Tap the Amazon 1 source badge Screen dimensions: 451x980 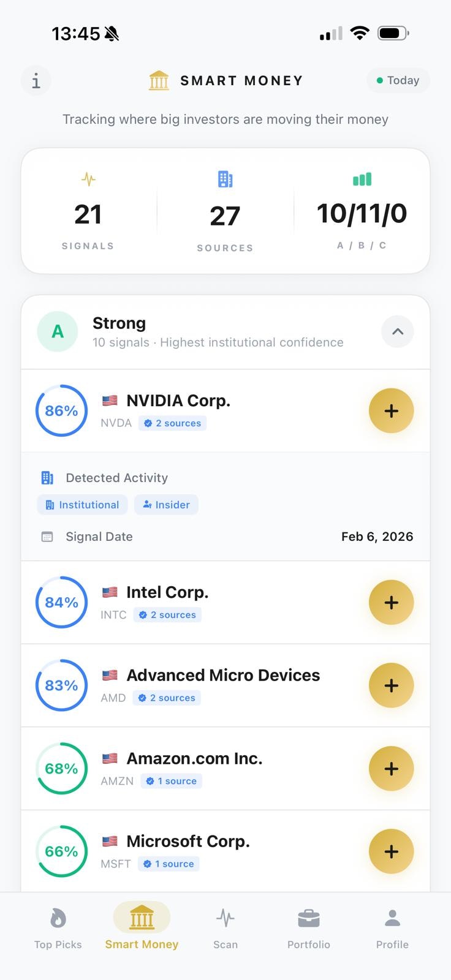172,781
